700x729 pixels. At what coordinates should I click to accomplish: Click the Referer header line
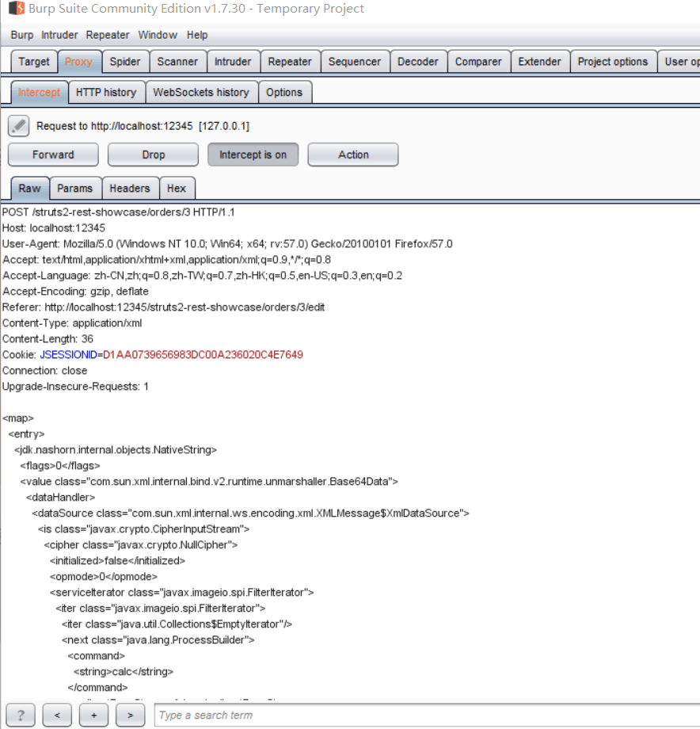click(x=163, y=307)
